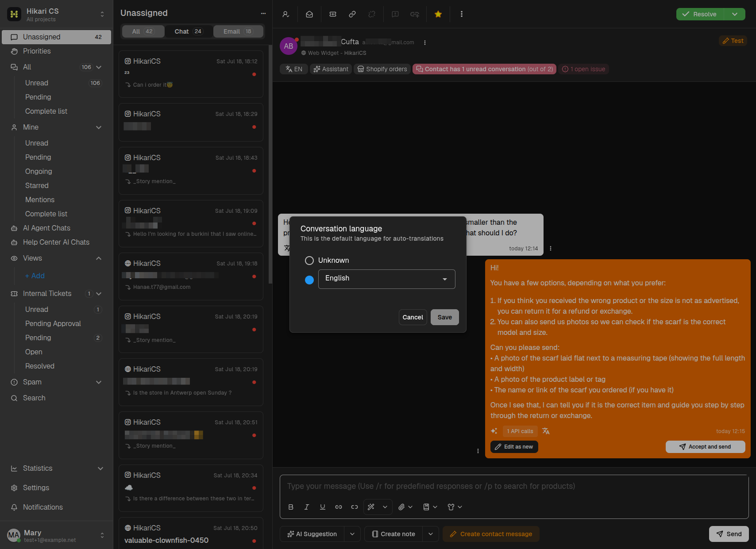Collapse the Mine section chevron

tap(99, 127)
